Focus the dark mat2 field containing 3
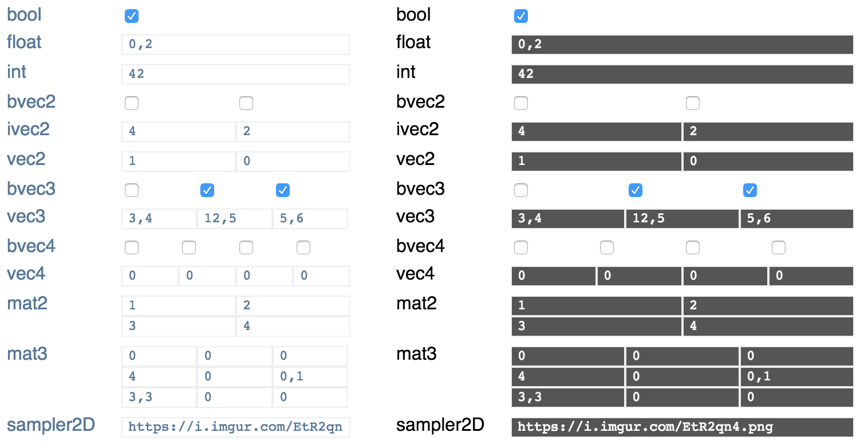Screen dimensions: 868x448 596,327
